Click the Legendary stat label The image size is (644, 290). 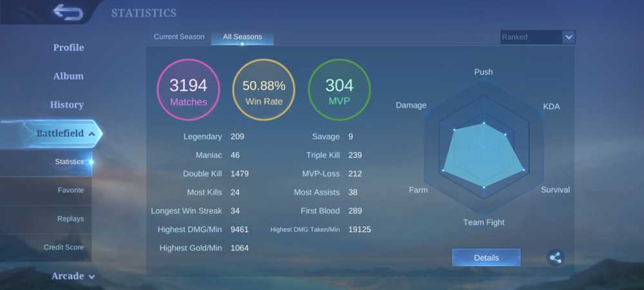coord(202,137)
